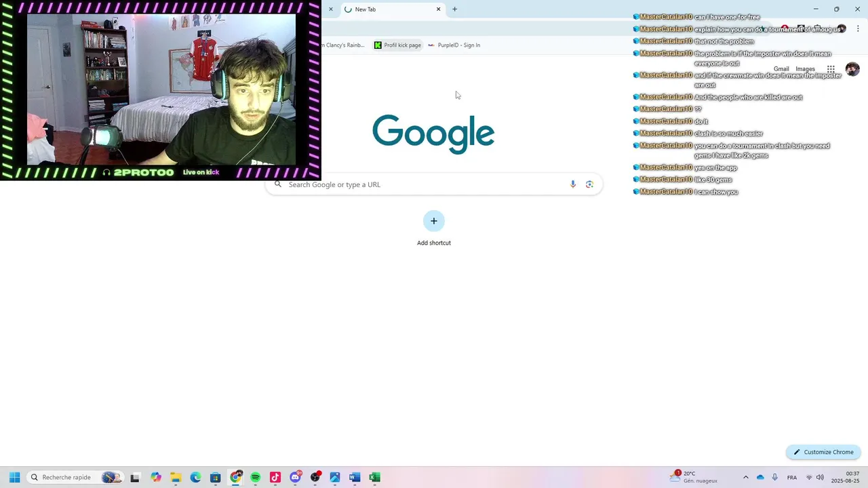Click chat message "do it"
The height and width of the screenshot is (488, 868).
pos(701,121)
